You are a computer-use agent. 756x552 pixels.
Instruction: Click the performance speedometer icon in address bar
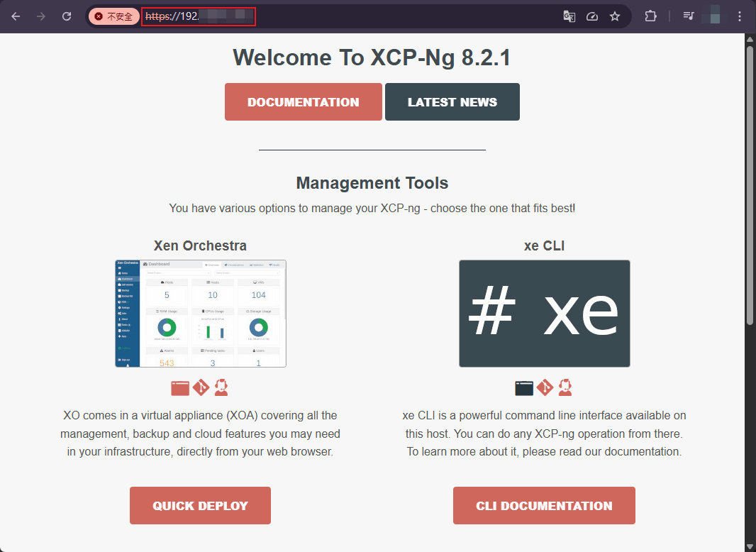592,16
